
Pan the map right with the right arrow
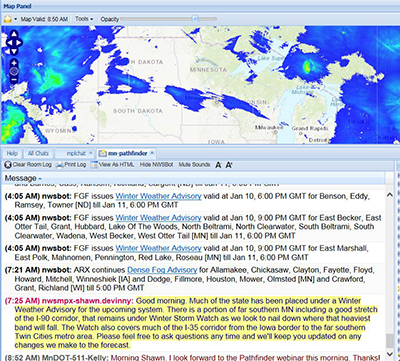tap(19, 43)
